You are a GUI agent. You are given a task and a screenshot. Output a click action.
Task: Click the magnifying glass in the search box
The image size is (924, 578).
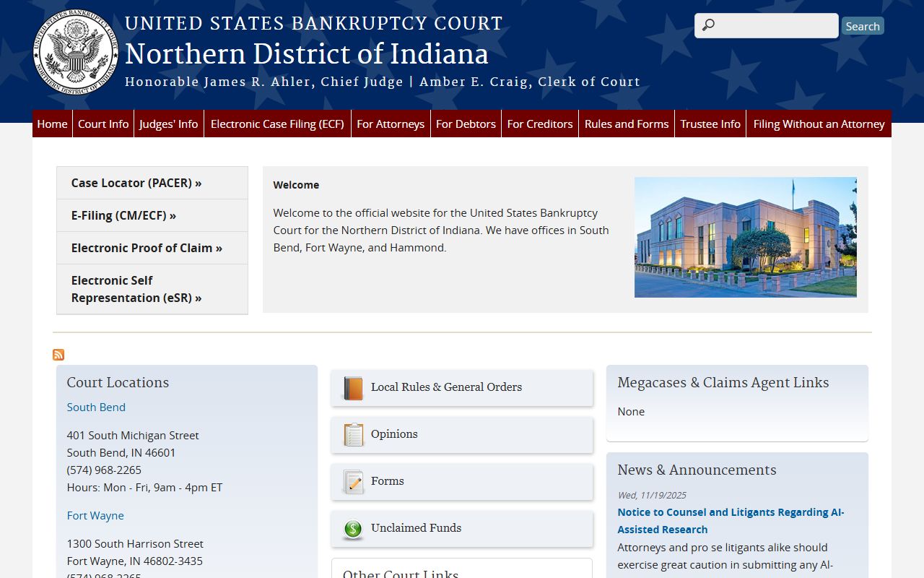point(708,25)
